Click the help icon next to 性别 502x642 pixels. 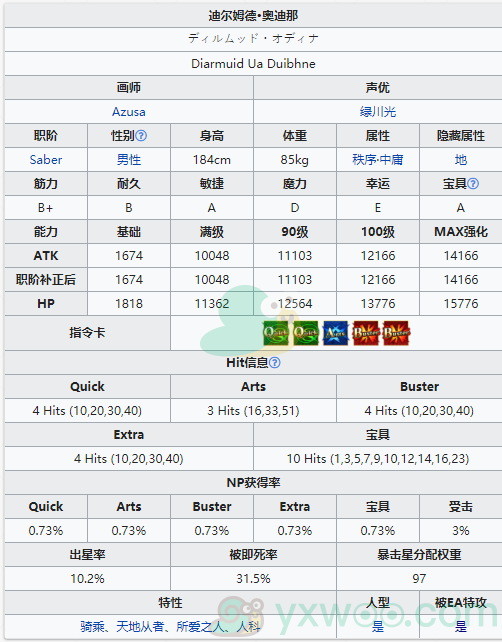pyautogui.click(x=141, y=136)
